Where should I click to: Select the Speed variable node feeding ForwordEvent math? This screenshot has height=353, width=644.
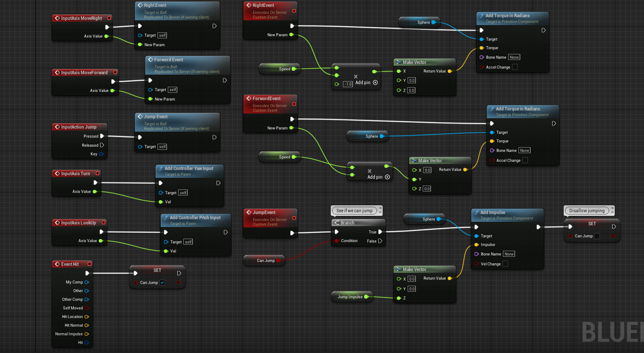(279, 157)
